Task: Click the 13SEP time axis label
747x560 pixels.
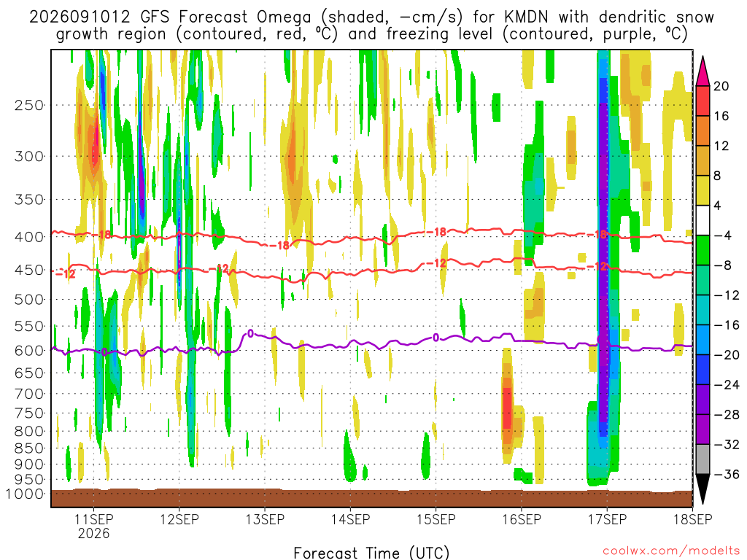Action: pyautogui.click(x=265, y=519)
